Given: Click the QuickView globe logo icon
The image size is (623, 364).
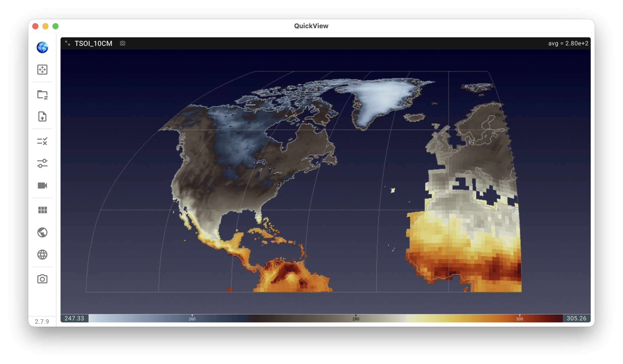Looking at the screenshot, I should click(x=42, y=47).
